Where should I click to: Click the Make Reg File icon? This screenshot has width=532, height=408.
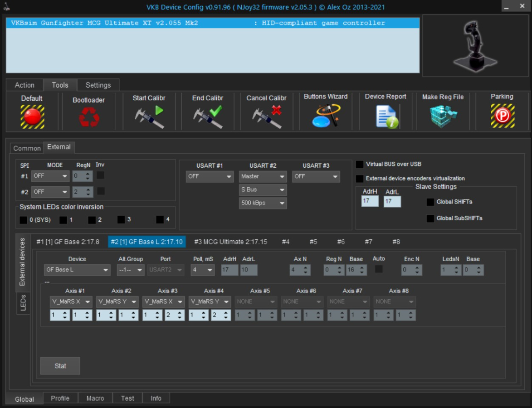pos(443,117)
